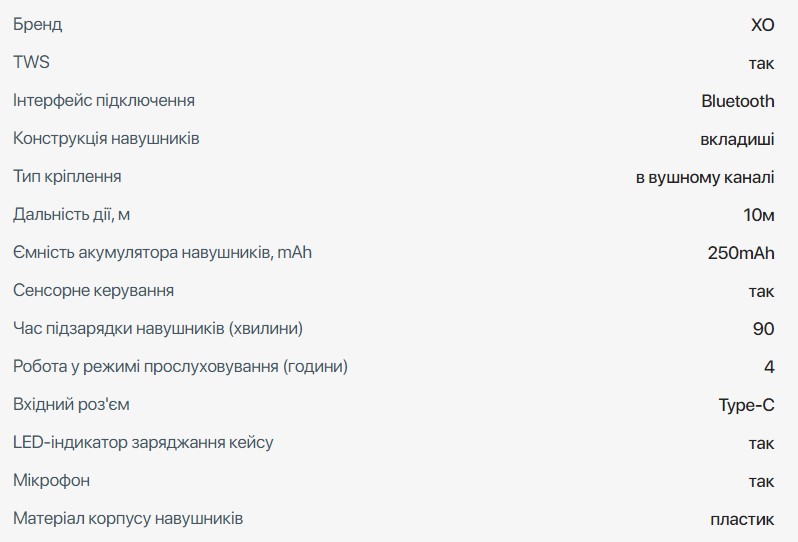Click the "Інтерфейс підключення" label
This screenshot has width=798, height=542.
104,100
